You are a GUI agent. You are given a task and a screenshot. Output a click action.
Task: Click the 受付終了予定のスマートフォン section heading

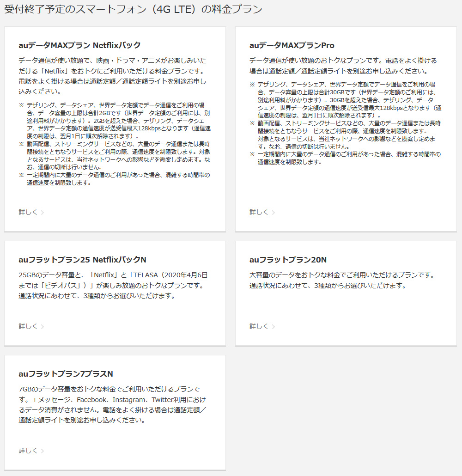[133, 9]
